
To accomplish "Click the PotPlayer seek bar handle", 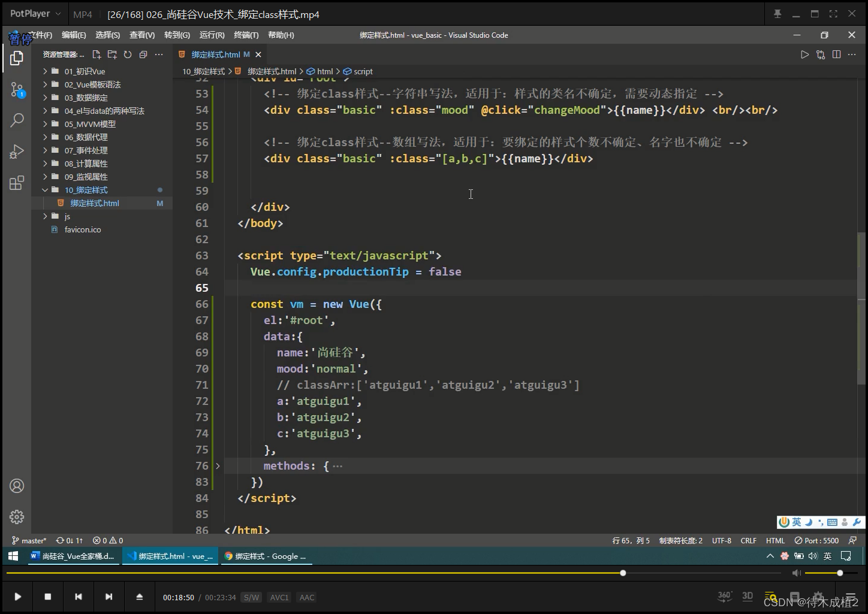I will pyautogui.click(x=623, y=573).
